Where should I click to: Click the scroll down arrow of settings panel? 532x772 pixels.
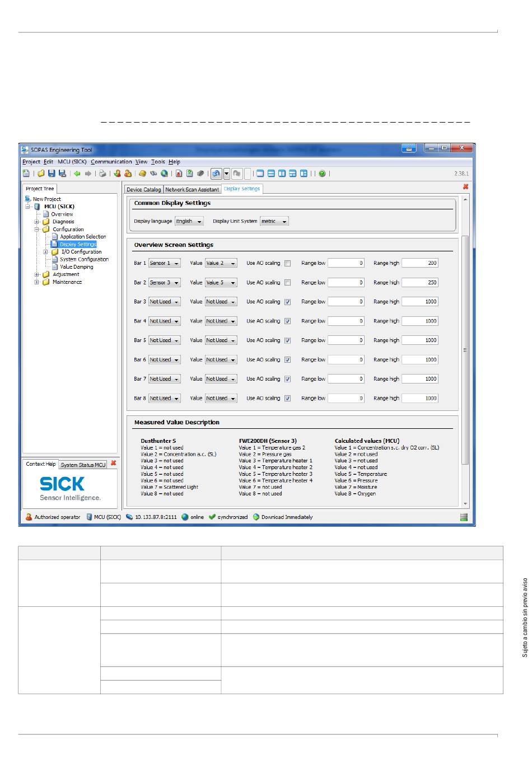[x=465, y=504]
